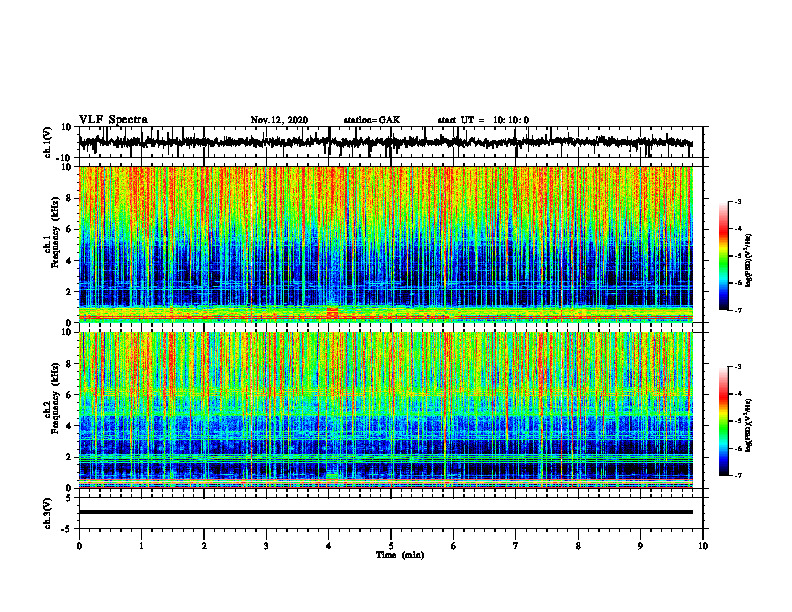Screen dimensions: 792x612
Task: Click the "-3" label on ch.1 color scale
Action: (737, 201)
